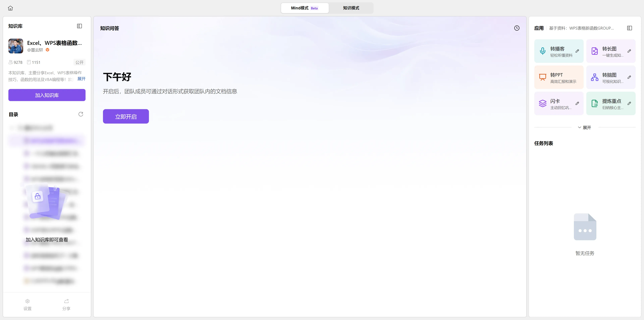The height and width of the screenshot is (320, 644).
Task: Click the 公开 visibility tag
Action: (79, 62)
